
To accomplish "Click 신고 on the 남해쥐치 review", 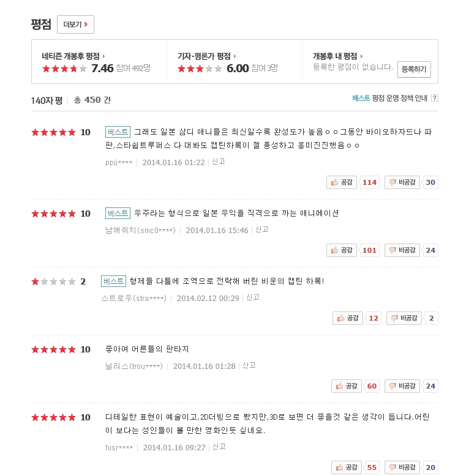I will [262, 230].
